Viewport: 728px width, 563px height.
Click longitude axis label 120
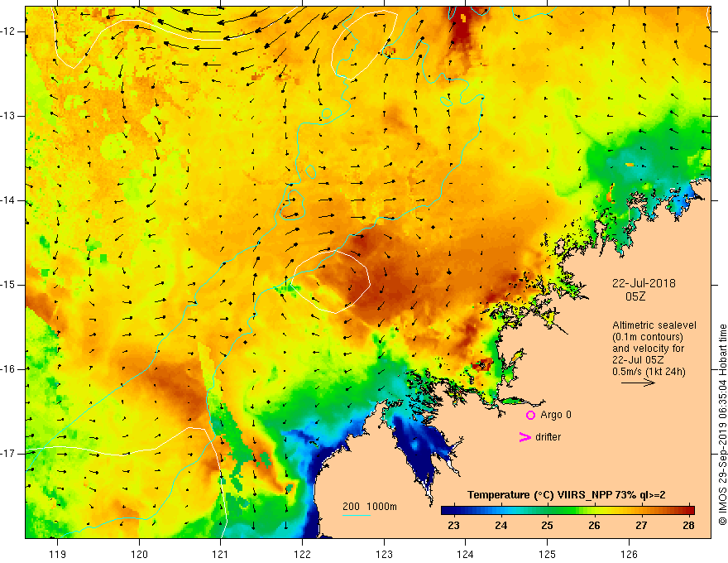[139, 554]
